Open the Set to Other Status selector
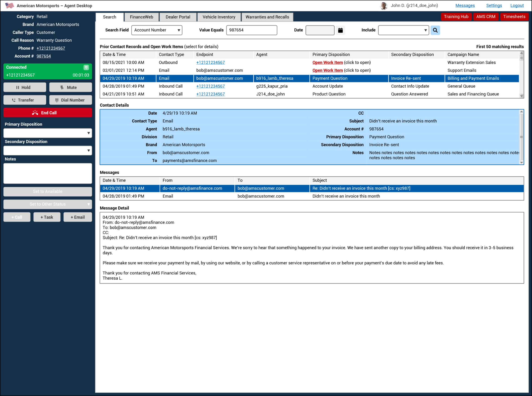This screenshot has height=396, width=532. click(x=48, y=204)
